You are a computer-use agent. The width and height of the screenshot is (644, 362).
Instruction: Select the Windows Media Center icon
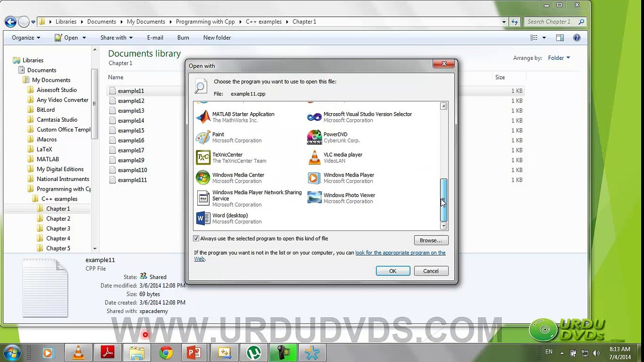(203, 177)
